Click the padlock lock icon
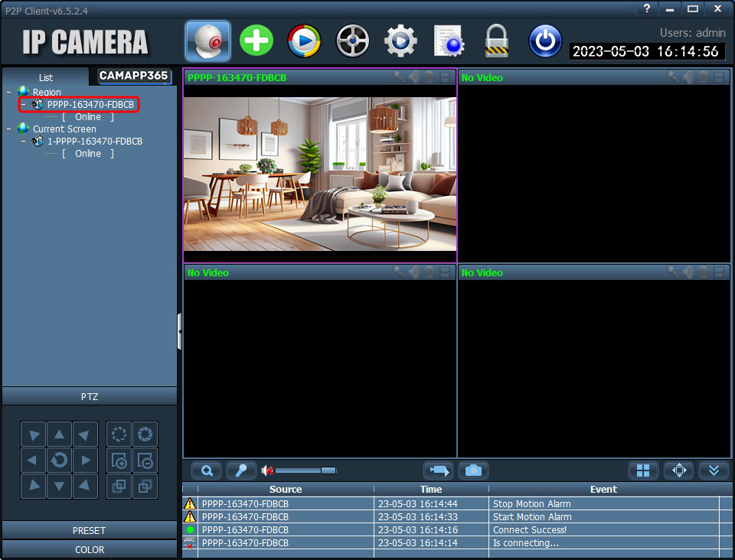The width and height of the screenshot is (735, 560). click(x=496, y=41)
